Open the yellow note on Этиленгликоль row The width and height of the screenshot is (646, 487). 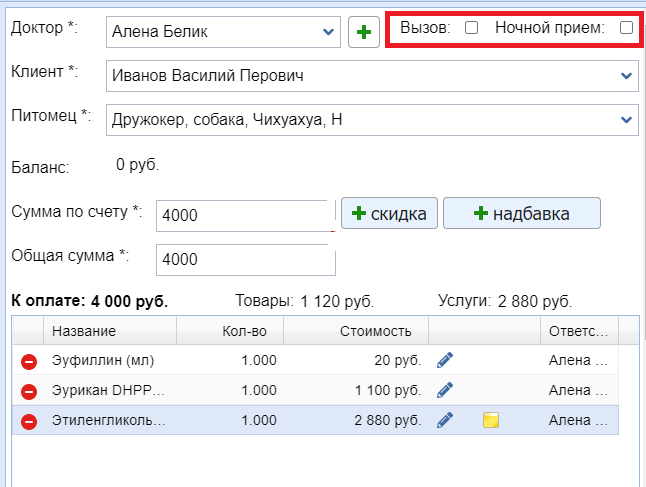490,421
